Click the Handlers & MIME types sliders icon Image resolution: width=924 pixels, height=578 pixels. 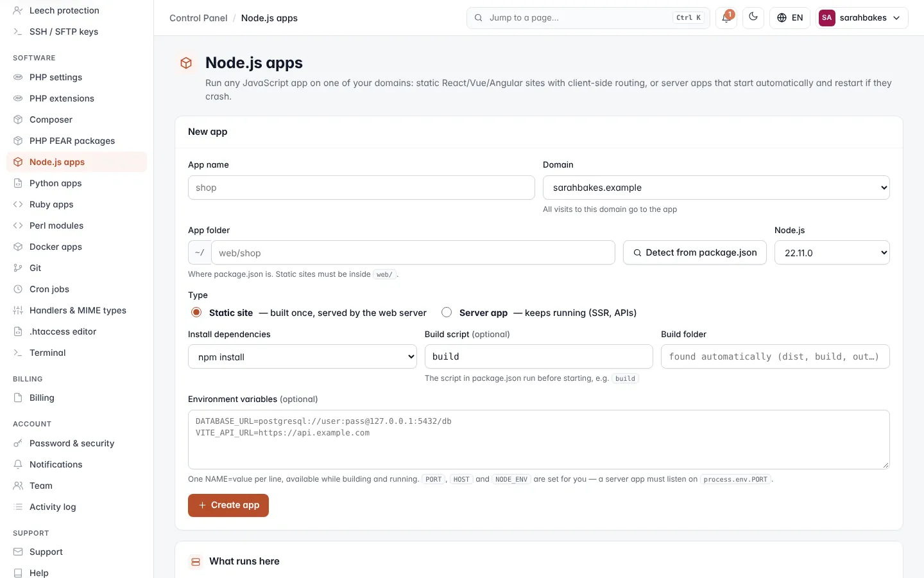point(18,310)
